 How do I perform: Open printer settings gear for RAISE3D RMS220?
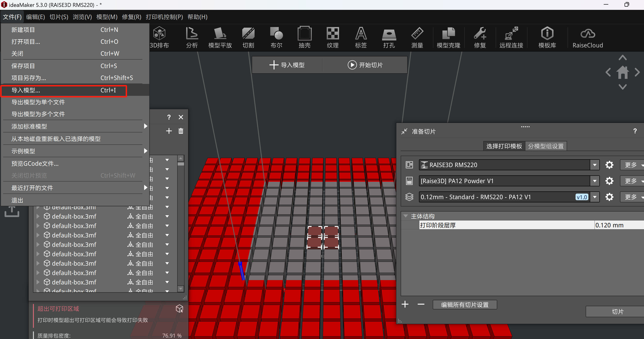click(x=609, y=165)
